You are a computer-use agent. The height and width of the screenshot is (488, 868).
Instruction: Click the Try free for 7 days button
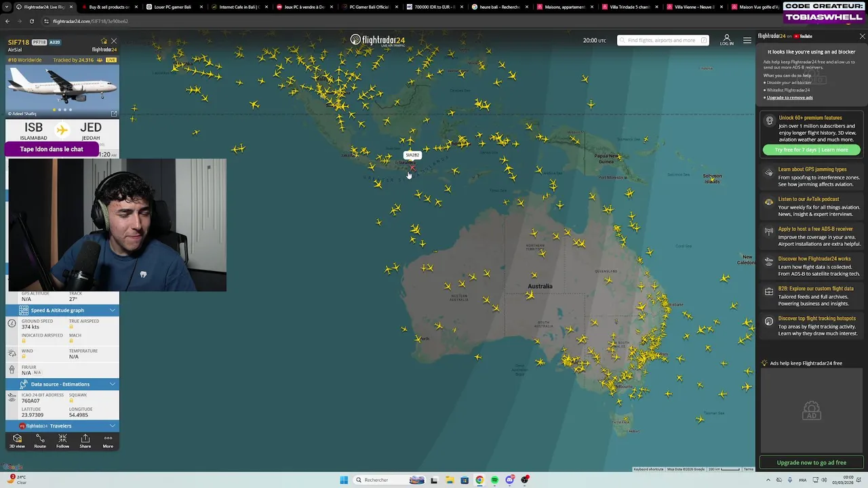point(812,150)
